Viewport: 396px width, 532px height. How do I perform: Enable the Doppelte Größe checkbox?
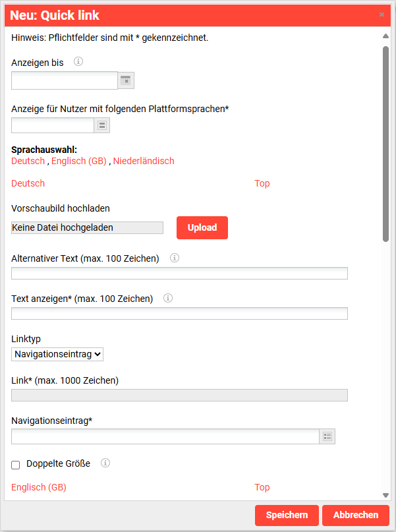pyautogui.click(x=15, y=465)
